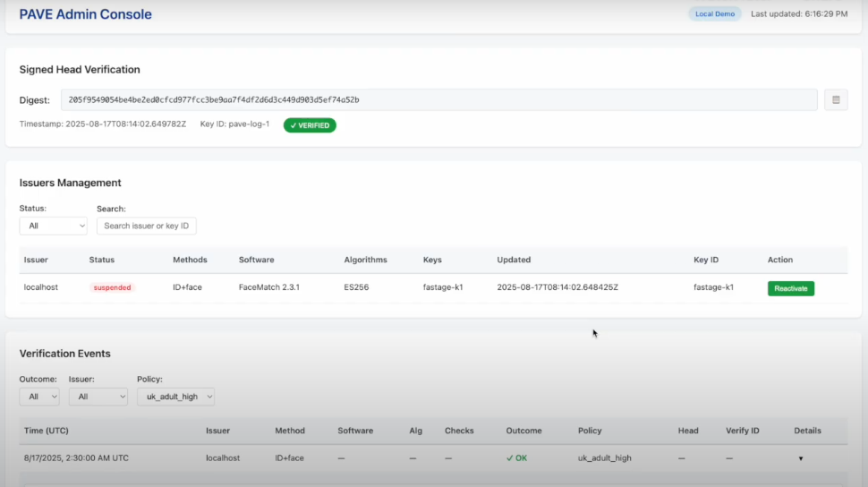This screenshot has width=868, height=487.
Task: Click the Verification Events heading
Action: tap(64, 354)
